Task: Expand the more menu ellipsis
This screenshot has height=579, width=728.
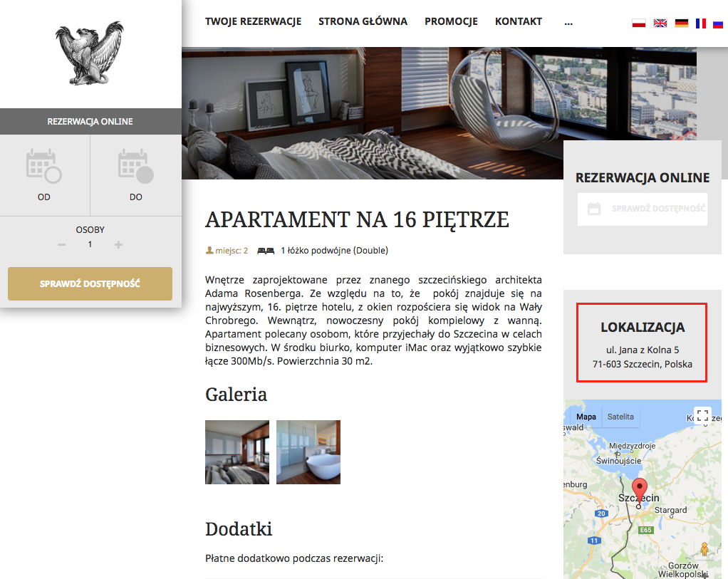Action: point(568,22)
